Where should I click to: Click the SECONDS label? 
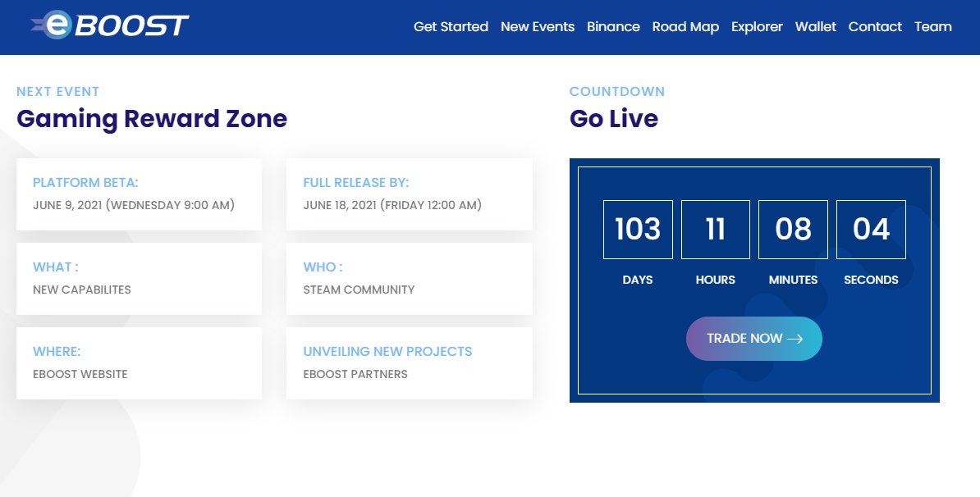pos(872,280)
